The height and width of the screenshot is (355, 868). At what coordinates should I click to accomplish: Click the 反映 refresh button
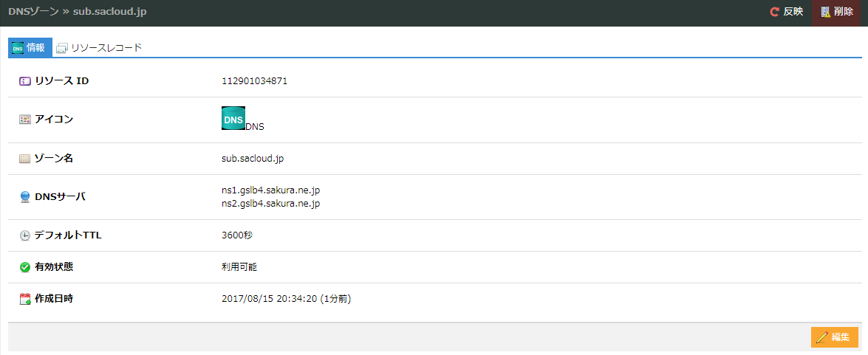click(x=787, y=12)
